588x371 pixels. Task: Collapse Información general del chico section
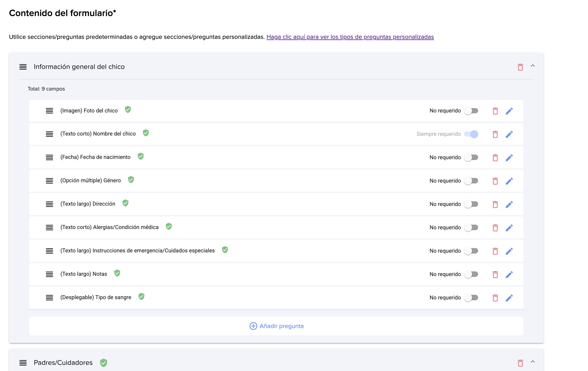click(533, 66)
